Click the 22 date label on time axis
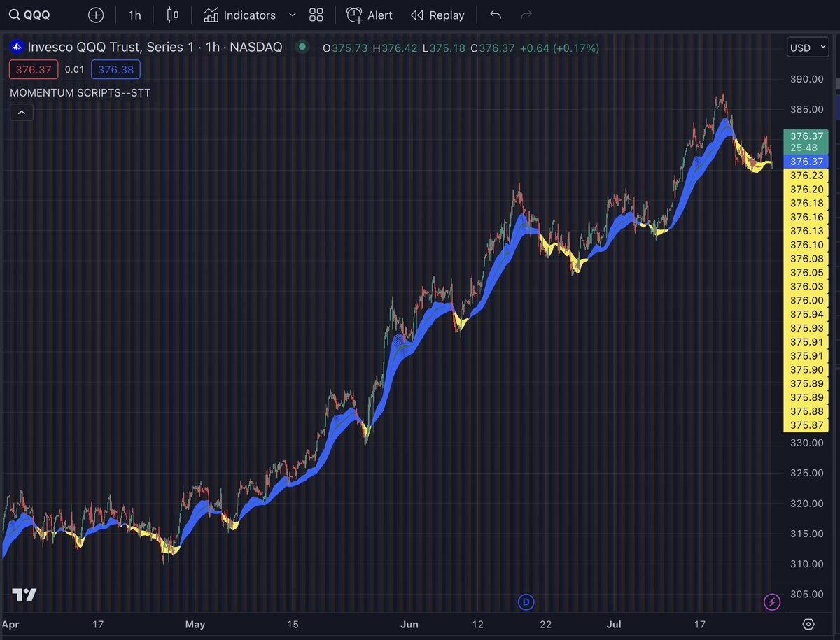This screenshot has height=640, width=840. click(x=546, y=624)
